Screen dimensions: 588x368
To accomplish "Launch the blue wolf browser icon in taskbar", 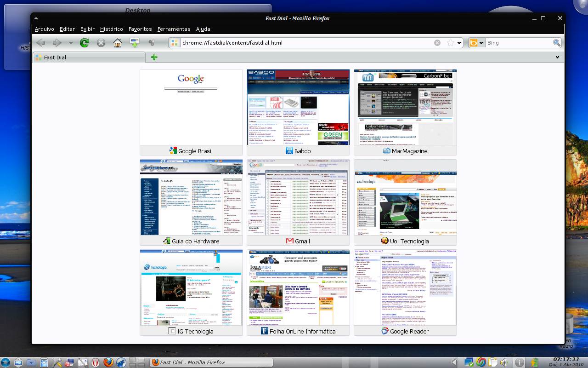I will (121, 362).
